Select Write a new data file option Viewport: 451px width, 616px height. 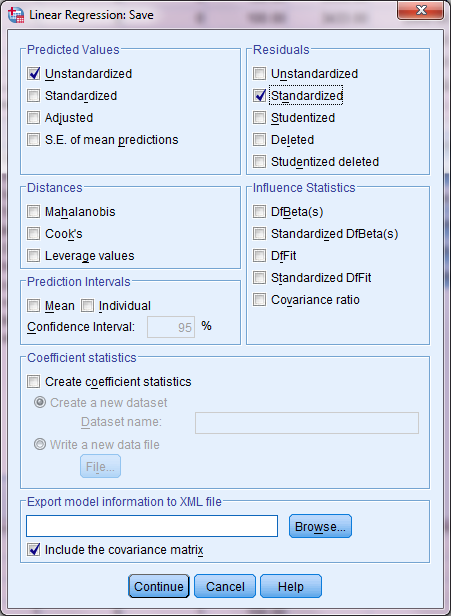(40, 444)
